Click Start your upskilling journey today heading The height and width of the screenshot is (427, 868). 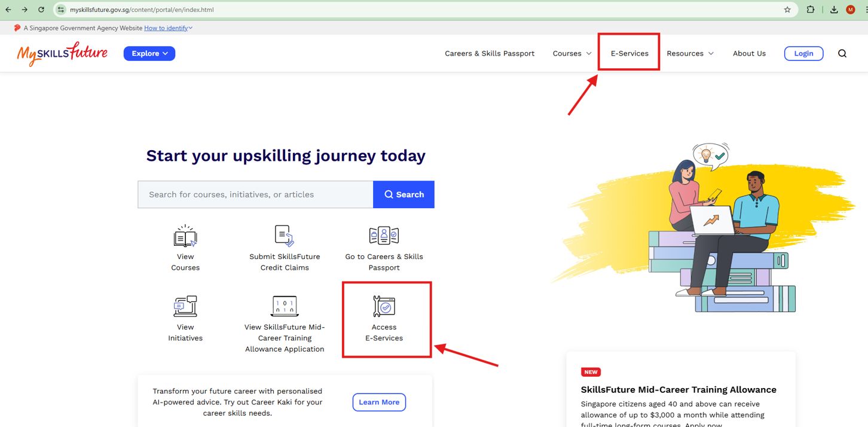[x=286, y=155]
